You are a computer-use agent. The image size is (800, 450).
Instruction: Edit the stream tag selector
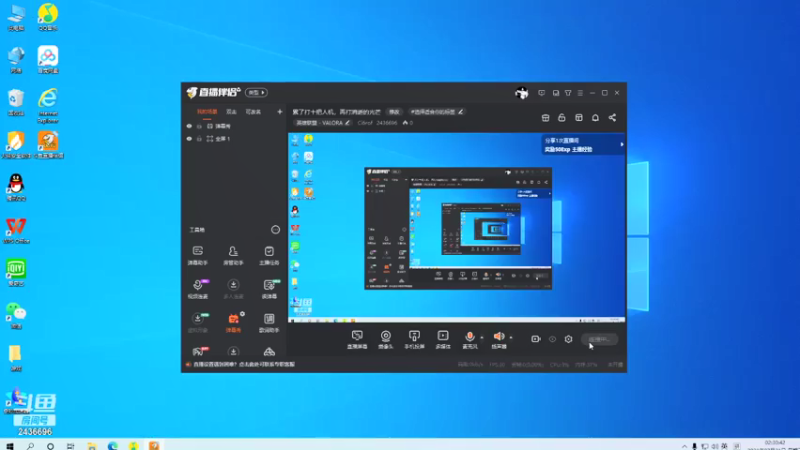(x=437, y=112)
